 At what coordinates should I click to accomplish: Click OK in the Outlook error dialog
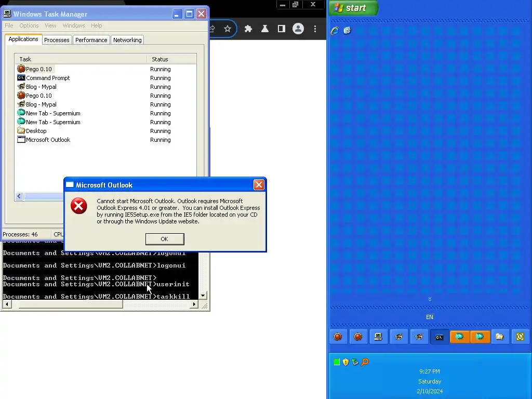coord(165,239)
